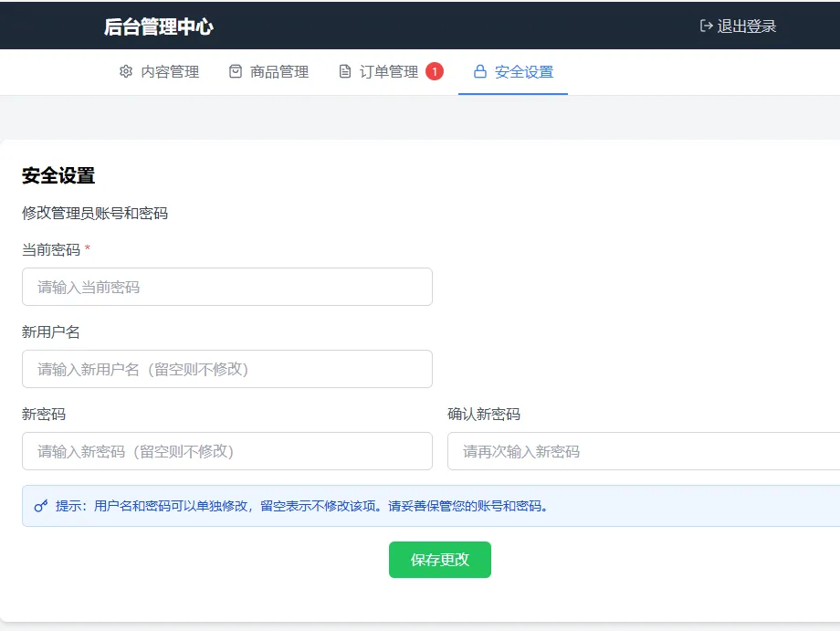The width and height of the screenshot is (840, 631).
Task: Click inside the 新密码 field
Action: click(x=226, y=450)
